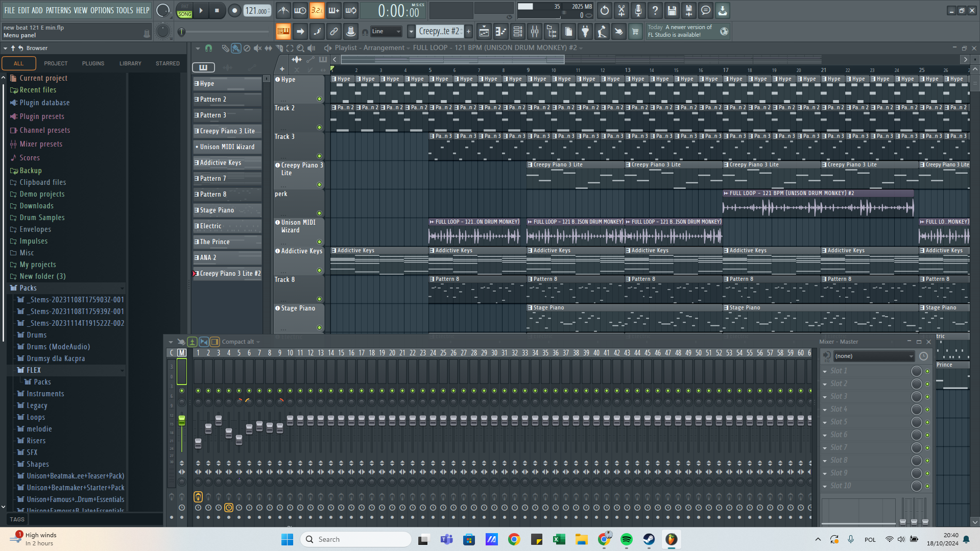Viewport: 980px width, 551px height.
Task: Disable effect Slot 5 green light
Action: [927, 422]
